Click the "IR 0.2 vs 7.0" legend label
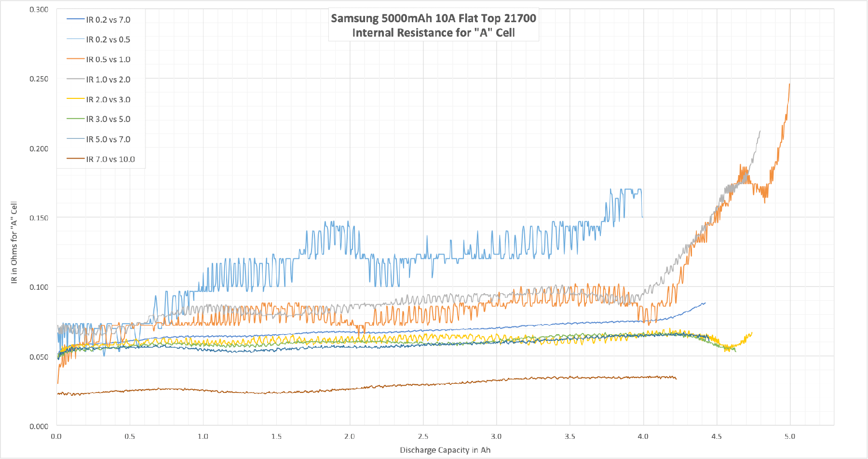Viewport: 868px width, 459px height. (x=108, y=20)
